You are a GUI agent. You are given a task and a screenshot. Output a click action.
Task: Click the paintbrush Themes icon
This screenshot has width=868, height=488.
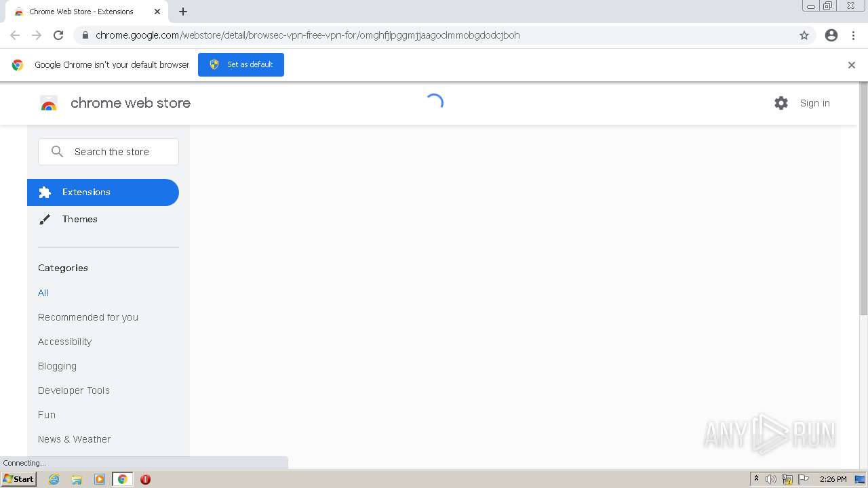click(45, 219)
